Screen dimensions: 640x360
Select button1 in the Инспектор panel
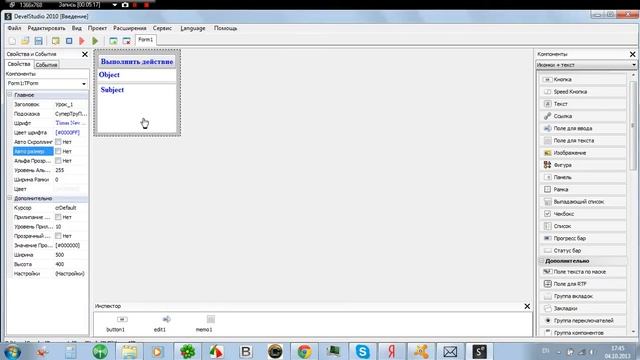pyautogui.click(x=116, y=323)
